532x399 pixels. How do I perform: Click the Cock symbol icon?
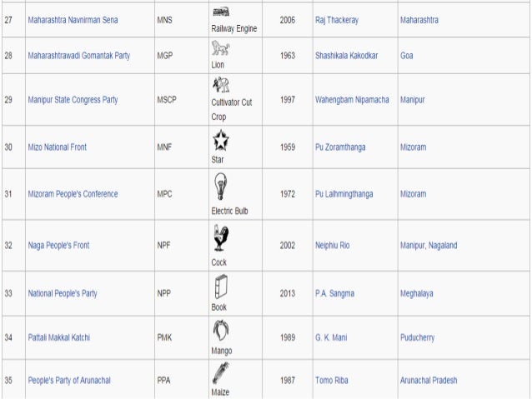click(x=221, y=237)
